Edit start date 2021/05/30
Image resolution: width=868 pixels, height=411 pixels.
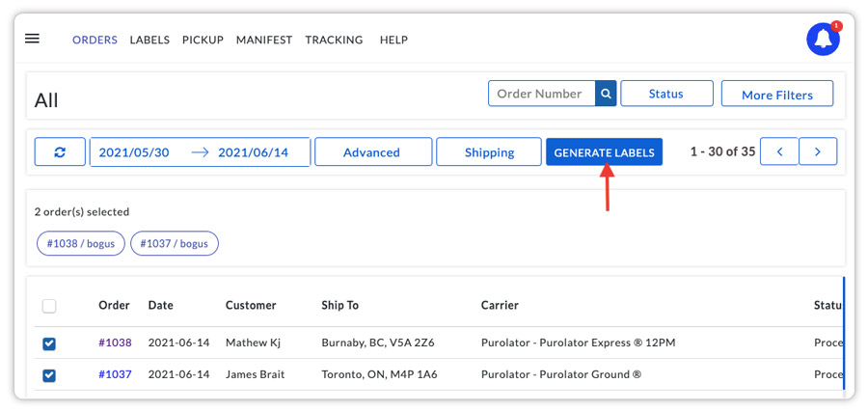pyautogui.click(x=134, y=152)
